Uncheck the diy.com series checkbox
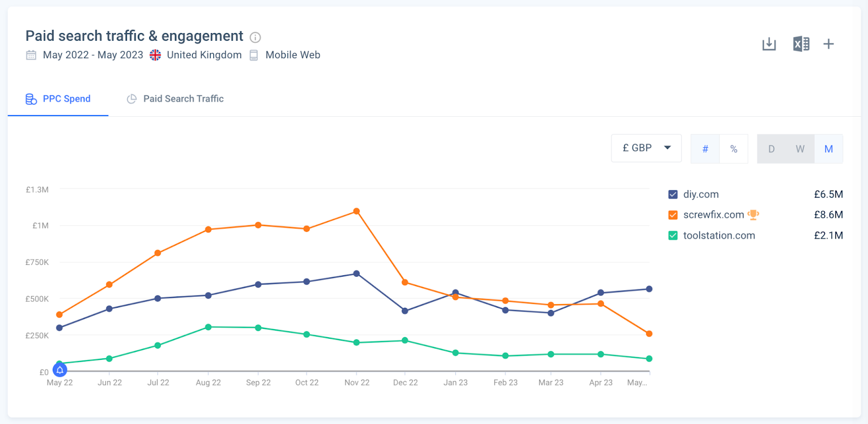The image size is (868, 424). (x=673, y=194)
